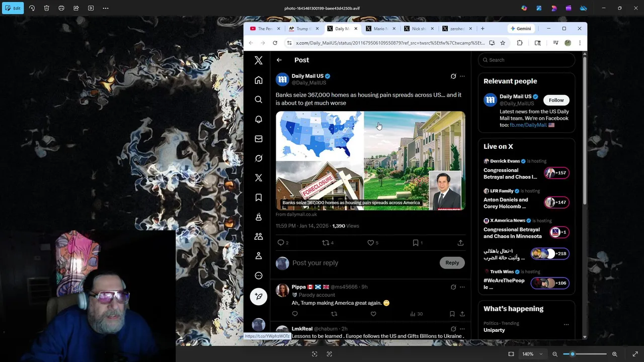Click the blue picture icon in title bar

click(539, 8)
